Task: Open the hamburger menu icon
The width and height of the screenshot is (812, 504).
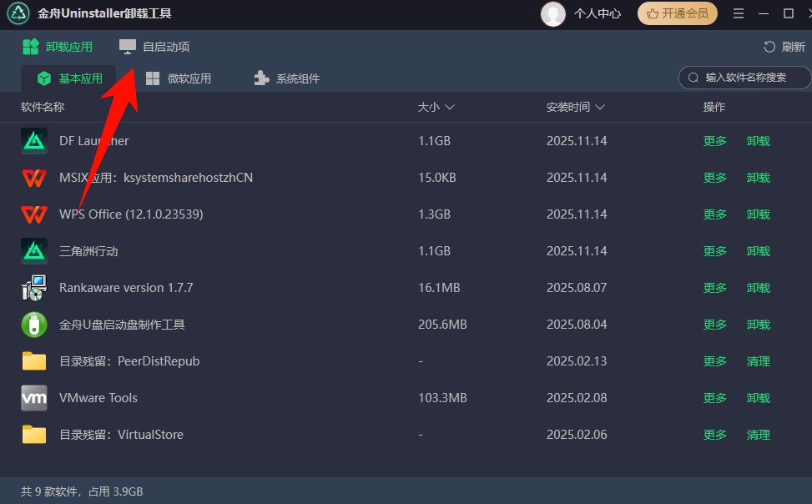Action: pyautogui.click(x=739, y=13)
